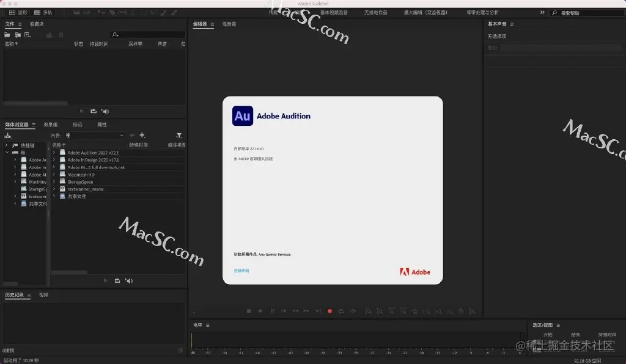This screenshot has width=626, height=364.
Task: Click the red Record button
Action: pyautogui.click(x=330, y=311)
